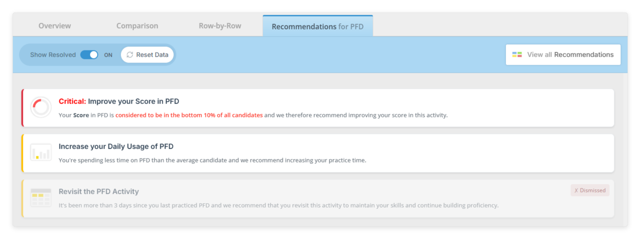This screenshot has width=644, height=242.
Task: Click the Revisit the PFD Activity heading
Action: tap(99, 192)
